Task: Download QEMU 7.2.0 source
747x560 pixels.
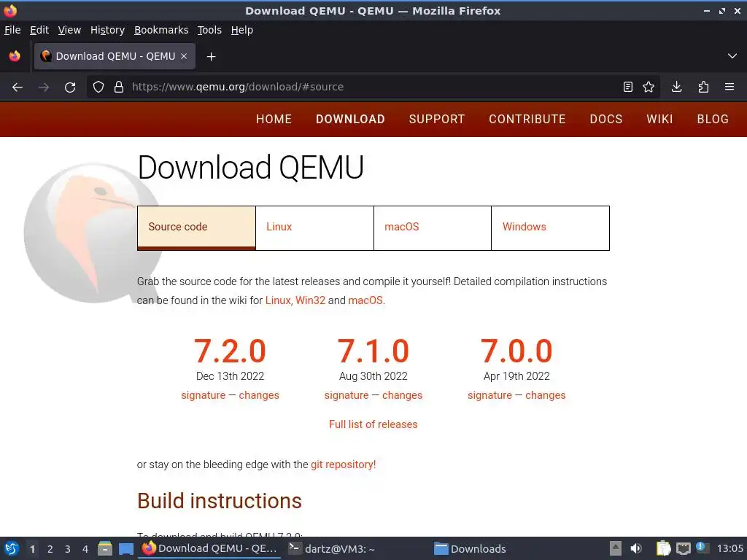Action: click(x=230, y=351)
